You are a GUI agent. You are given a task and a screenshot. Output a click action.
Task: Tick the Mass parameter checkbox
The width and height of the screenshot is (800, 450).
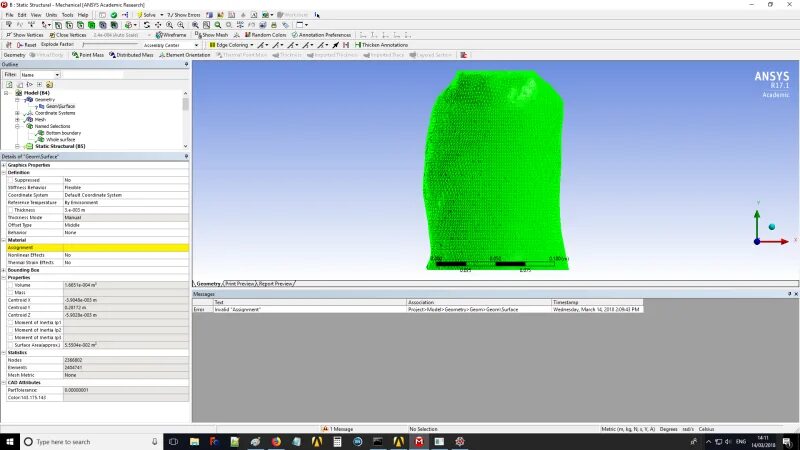(x=10, y=293)
